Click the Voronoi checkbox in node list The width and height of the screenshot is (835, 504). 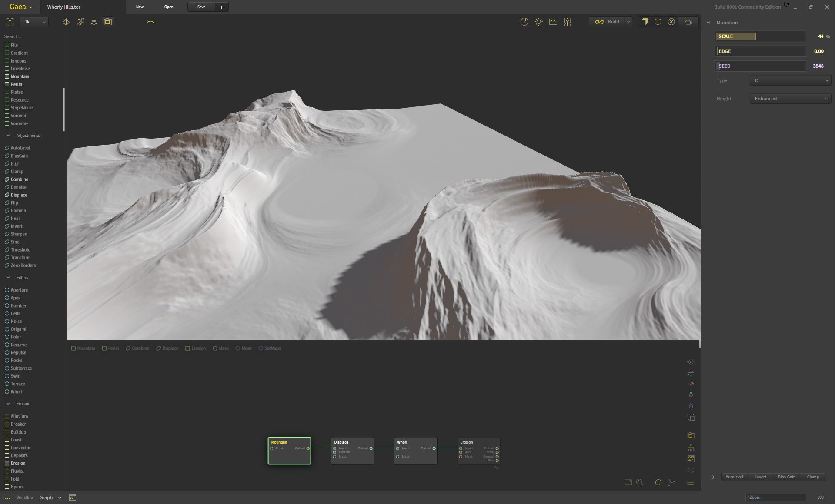tap(7, 116)
